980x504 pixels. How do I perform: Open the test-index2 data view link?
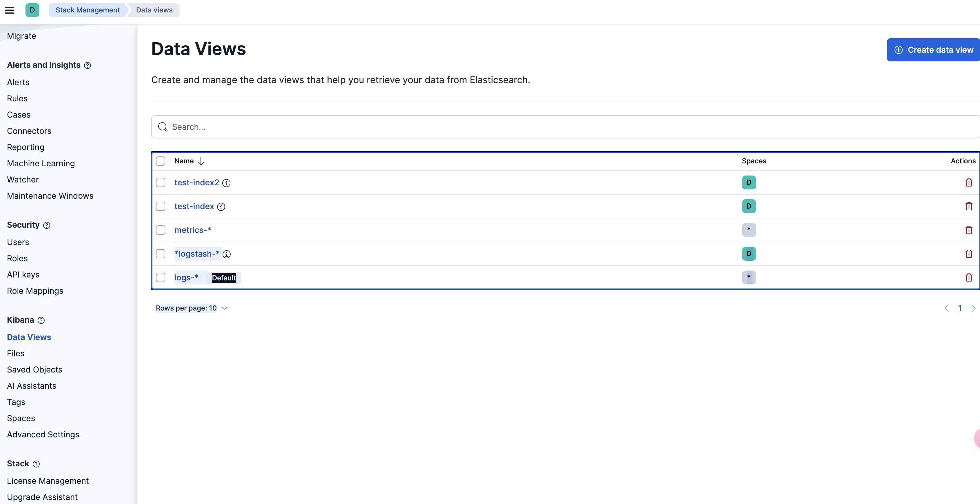pos(197,182)
